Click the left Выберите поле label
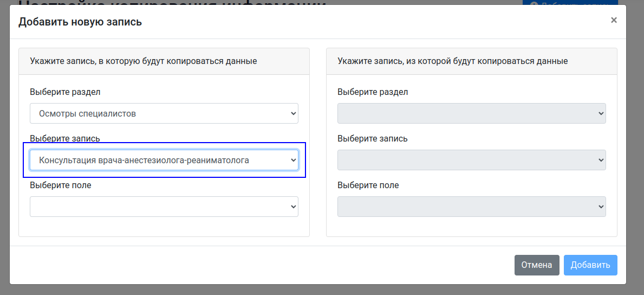This screenshot has height=295, width=644. tap(60, 185)
